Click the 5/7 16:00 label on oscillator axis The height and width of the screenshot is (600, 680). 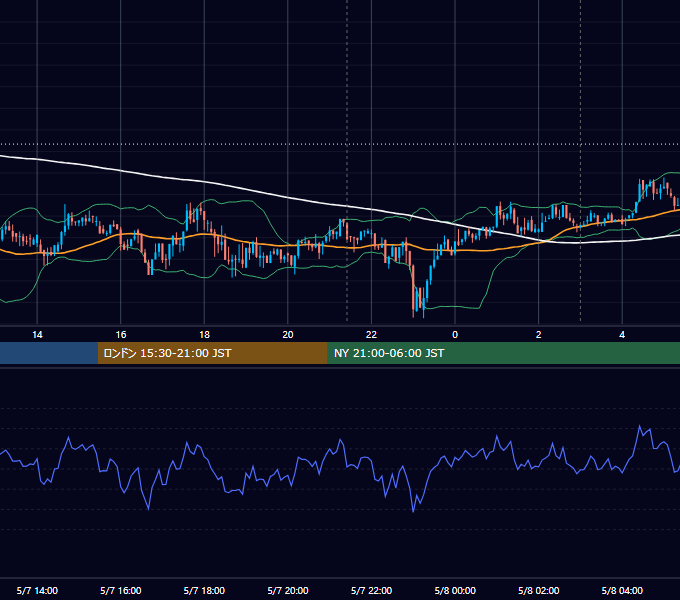pyautogui.click(x=121, y=591)
